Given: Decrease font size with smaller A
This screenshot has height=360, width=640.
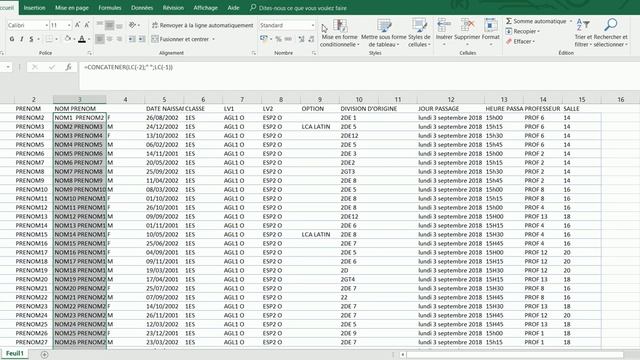Looking at the screenshot, I should [x=87, y=25].
